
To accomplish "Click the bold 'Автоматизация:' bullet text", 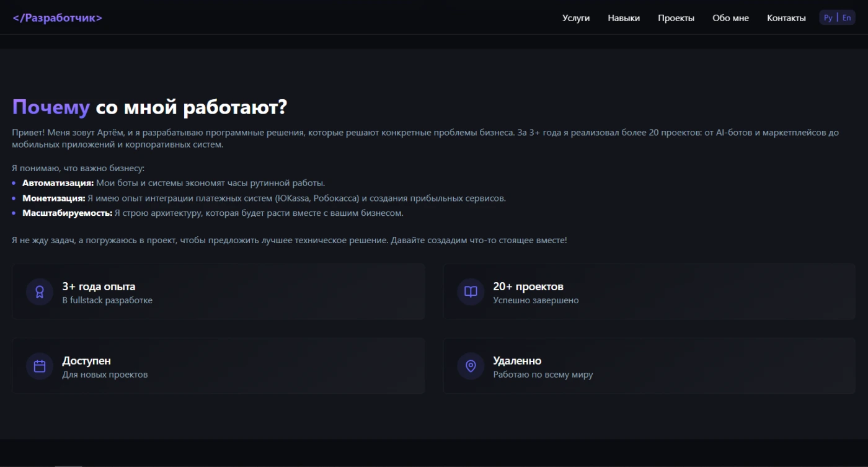I will 58,183.
